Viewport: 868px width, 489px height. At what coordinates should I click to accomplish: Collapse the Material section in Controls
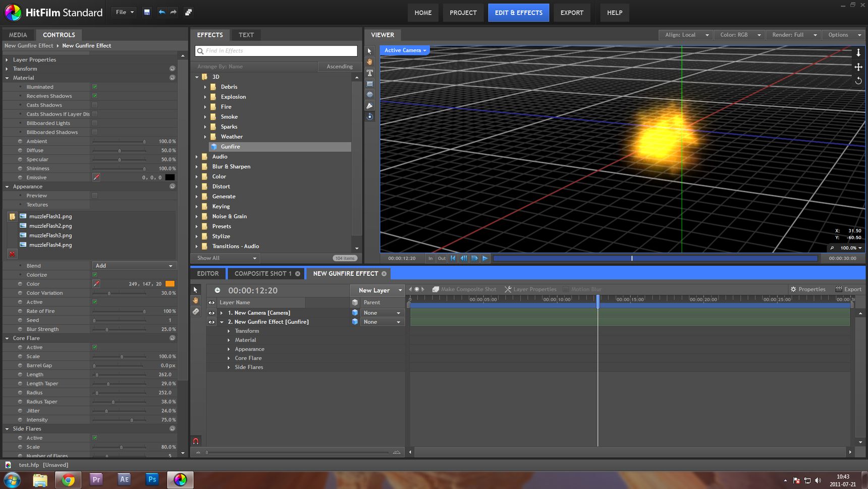7,78
